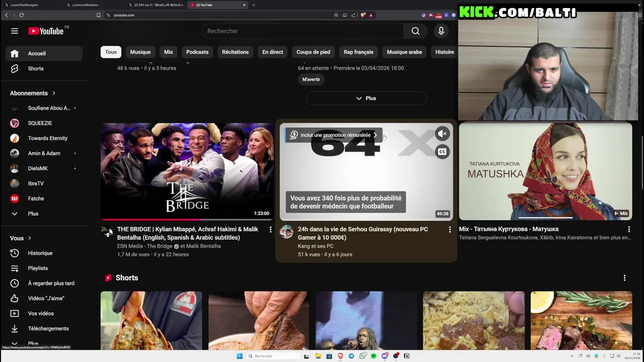Expand the Abonnements section chevron
Viewport: 644px width, 362px height.
pos(54,93)
